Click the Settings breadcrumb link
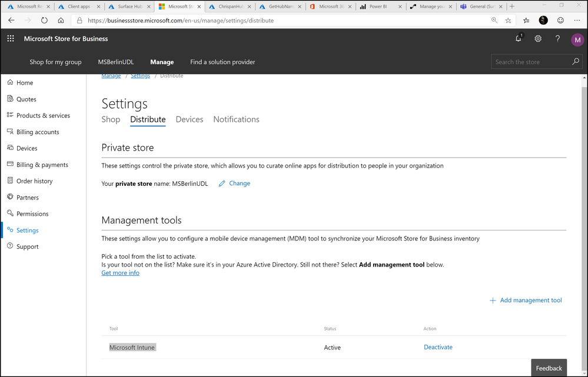 click(140, 76)
